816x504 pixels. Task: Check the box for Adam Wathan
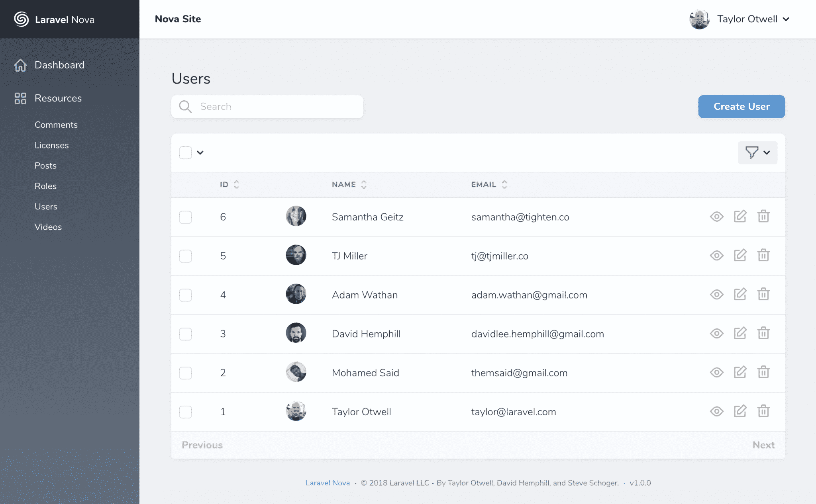pos(185,295)
